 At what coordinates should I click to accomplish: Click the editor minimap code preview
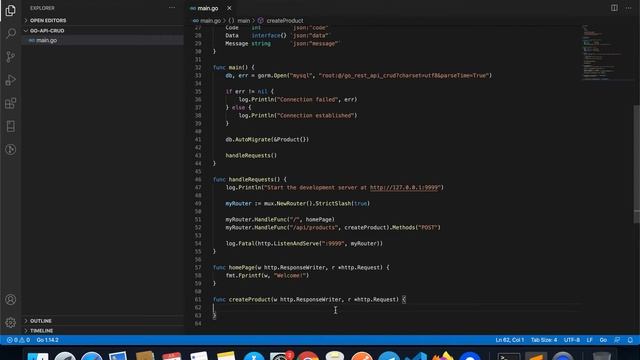(x=603, y=53)
